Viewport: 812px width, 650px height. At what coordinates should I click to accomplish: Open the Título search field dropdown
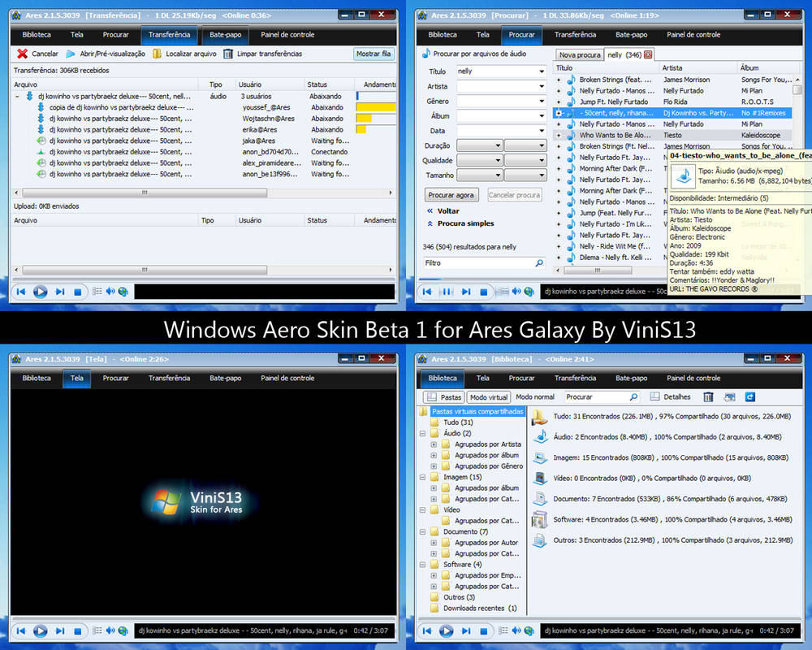click(542, 71)
